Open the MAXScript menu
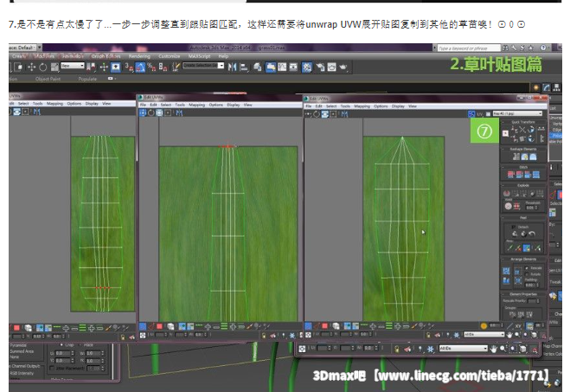Viewport: 583px width, 392px height. (199, 56)
